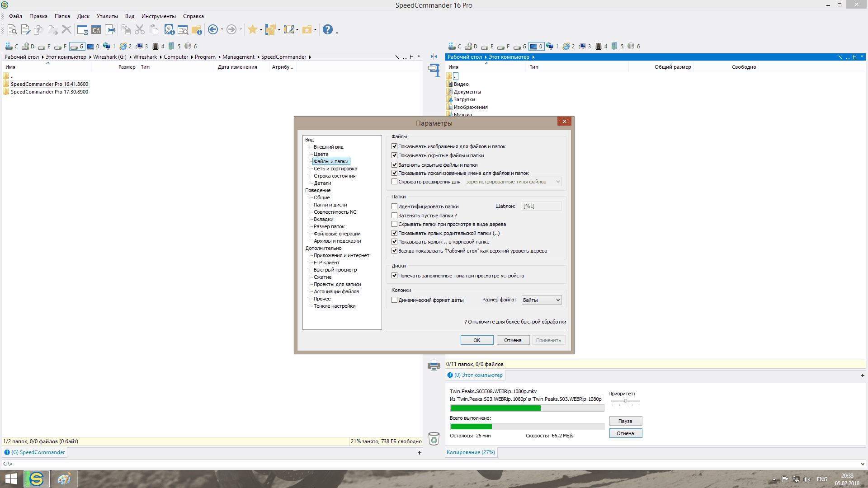Open the 'Файл' menu

15,16
